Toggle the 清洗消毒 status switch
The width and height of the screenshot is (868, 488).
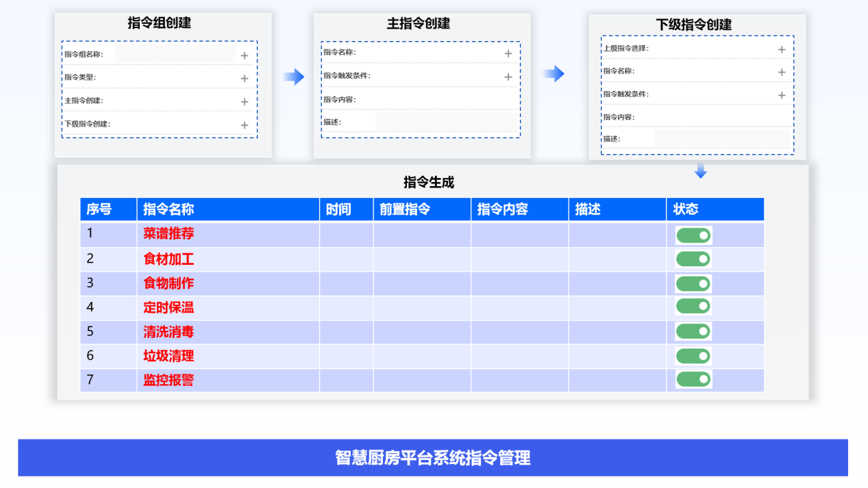pos(693,332)
